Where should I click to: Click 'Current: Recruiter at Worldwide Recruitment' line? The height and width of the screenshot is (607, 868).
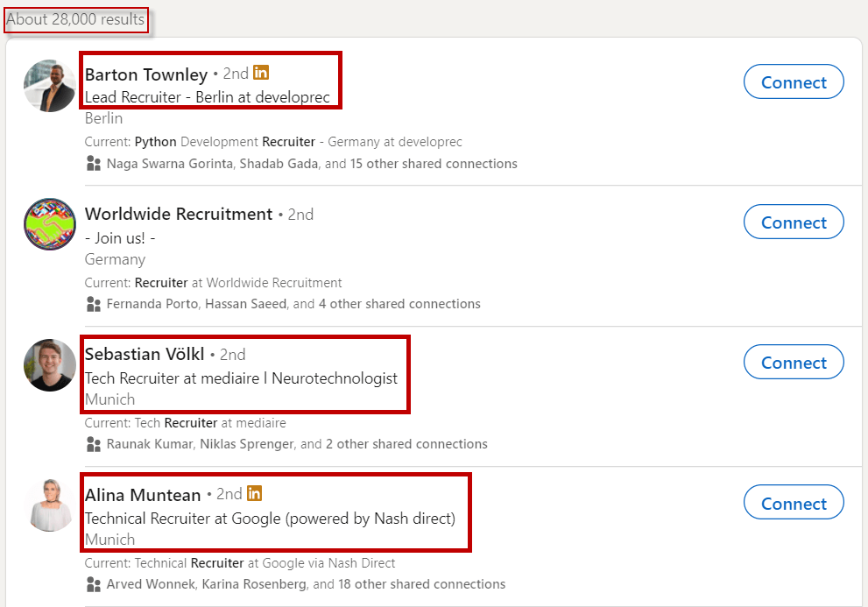[x=213, y=283]
